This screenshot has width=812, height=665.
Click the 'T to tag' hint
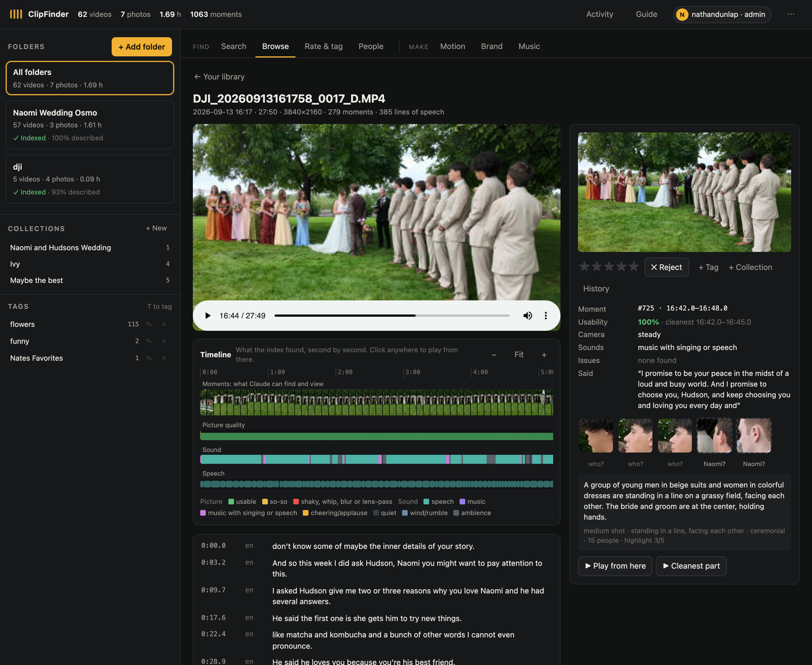click(x=160, y=307)
